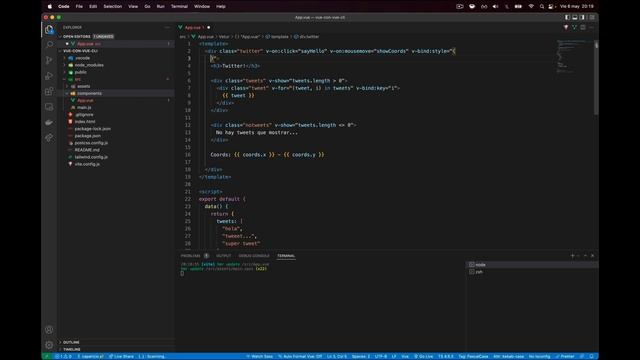Open the File menu
The height and width of the screenshot is (360, 640).
(x=79, y=7)
